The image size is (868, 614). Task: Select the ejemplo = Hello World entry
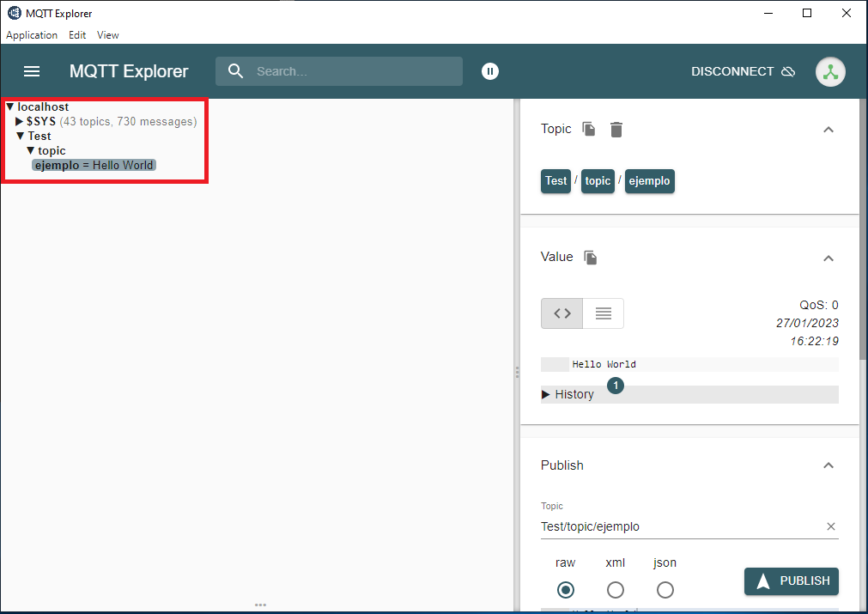point(94,165)
